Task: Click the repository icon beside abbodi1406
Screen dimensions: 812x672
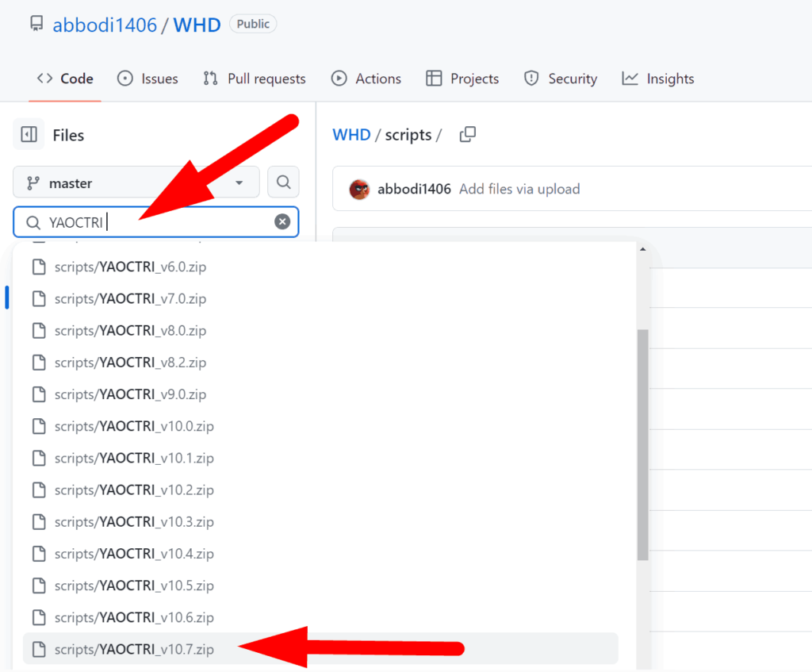Action: pos(36,24)
